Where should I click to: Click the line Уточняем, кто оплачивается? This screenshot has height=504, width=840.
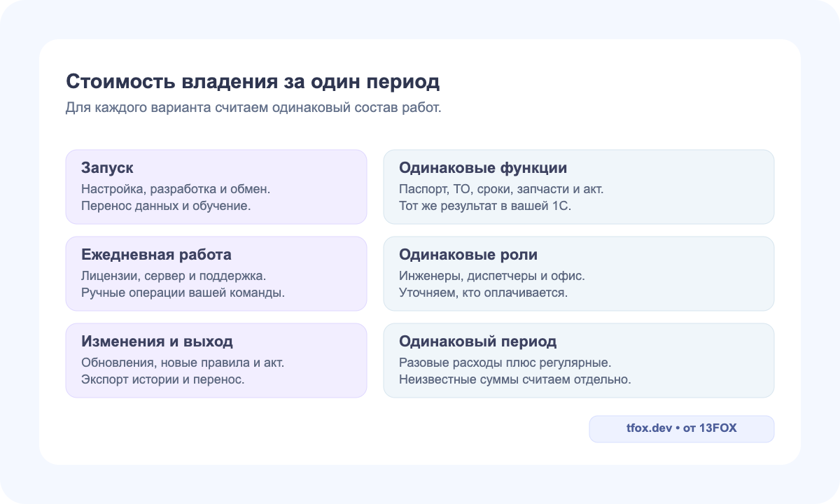coord(483,293)
